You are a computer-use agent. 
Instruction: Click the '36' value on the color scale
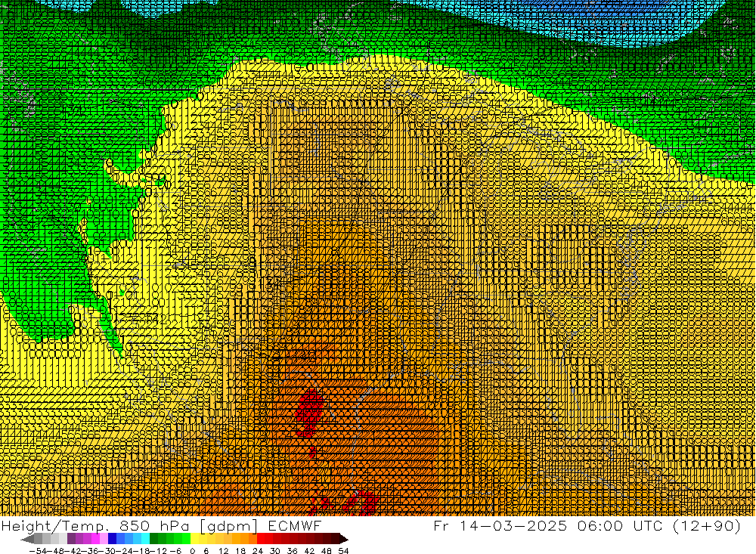pos(292,551)
